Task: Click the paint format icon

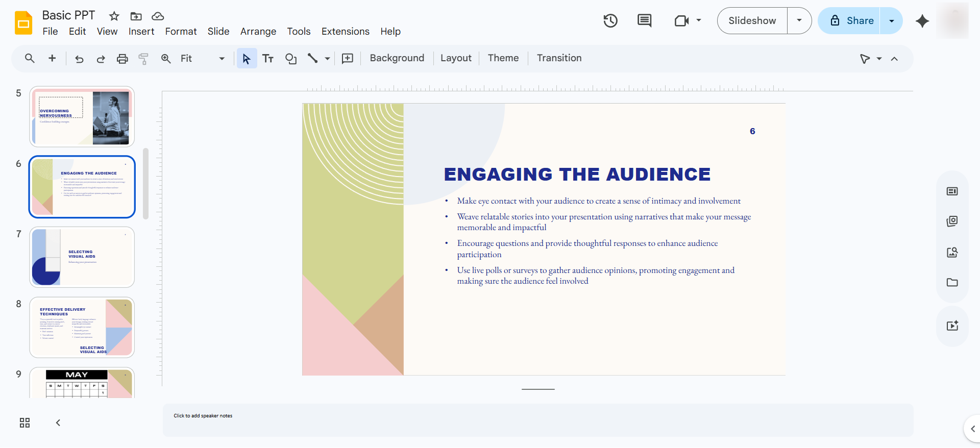Action: coord(143,59)
